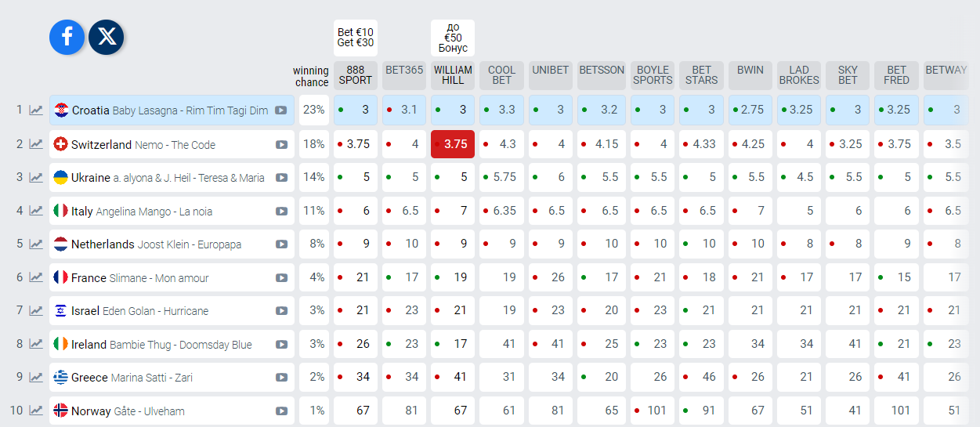980x427 pixels.
Task: Open the Greece Marina Satti entry
Action: click(x=172, y=378)
